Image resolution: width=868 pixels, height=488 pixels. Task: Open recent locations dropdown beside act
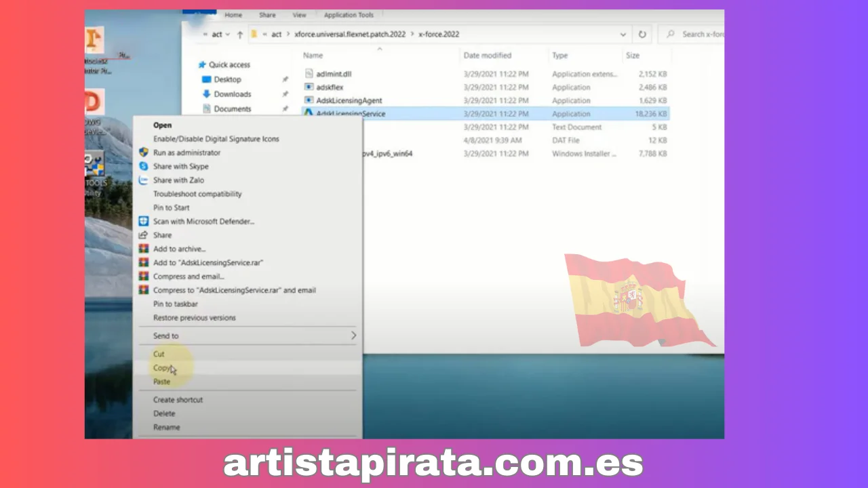click(x=227, y=35)
